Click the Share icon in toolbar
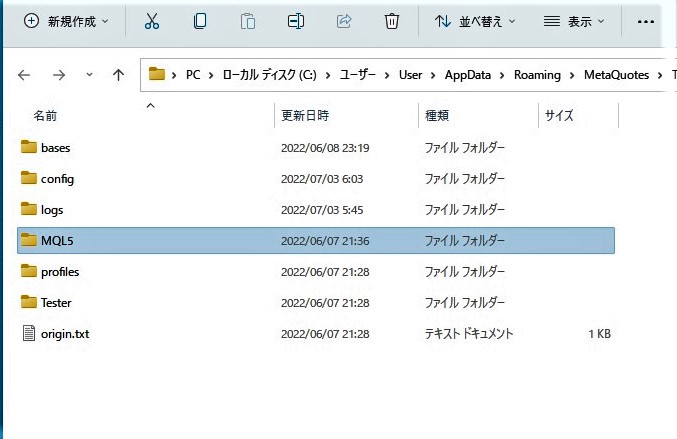This screenshot has height=439, width=677. [x=344, y=20]
